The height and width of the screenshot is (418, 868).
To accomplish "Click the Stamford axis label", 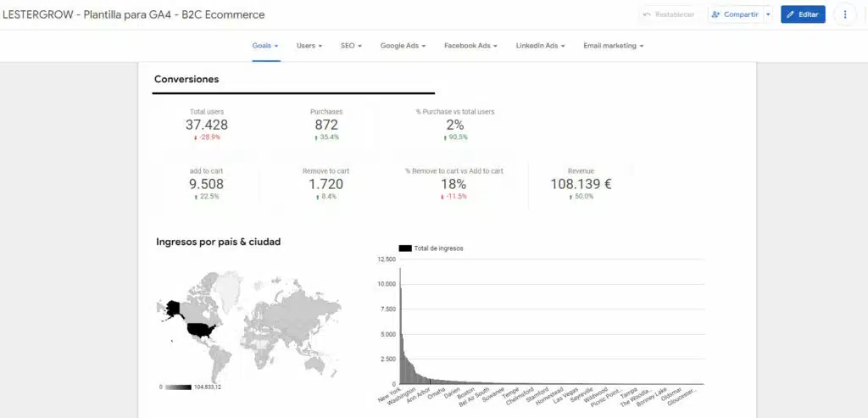I will pyautogui.click(x=537, y=395).
